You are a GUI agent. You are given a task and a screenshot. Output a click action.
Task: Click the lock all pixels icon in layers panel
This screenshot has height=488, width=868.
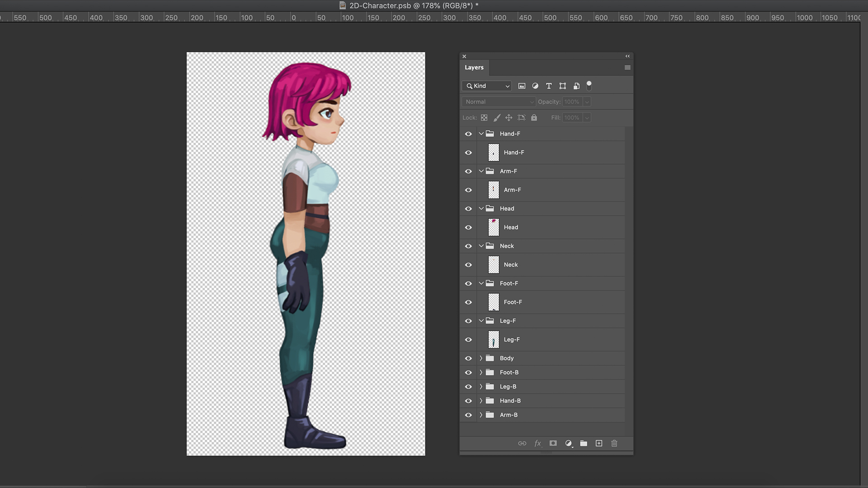tap(534, 117)
